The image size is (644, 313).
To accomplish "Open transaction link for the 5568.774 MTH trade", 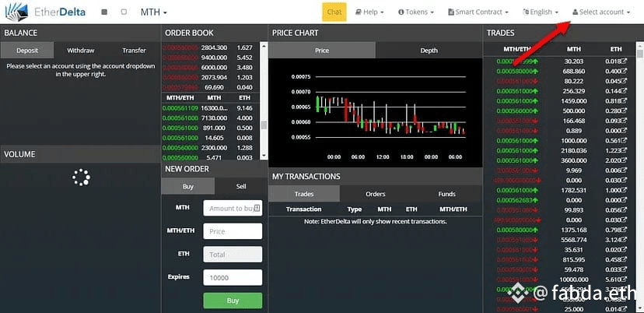I will pos(625,239).
